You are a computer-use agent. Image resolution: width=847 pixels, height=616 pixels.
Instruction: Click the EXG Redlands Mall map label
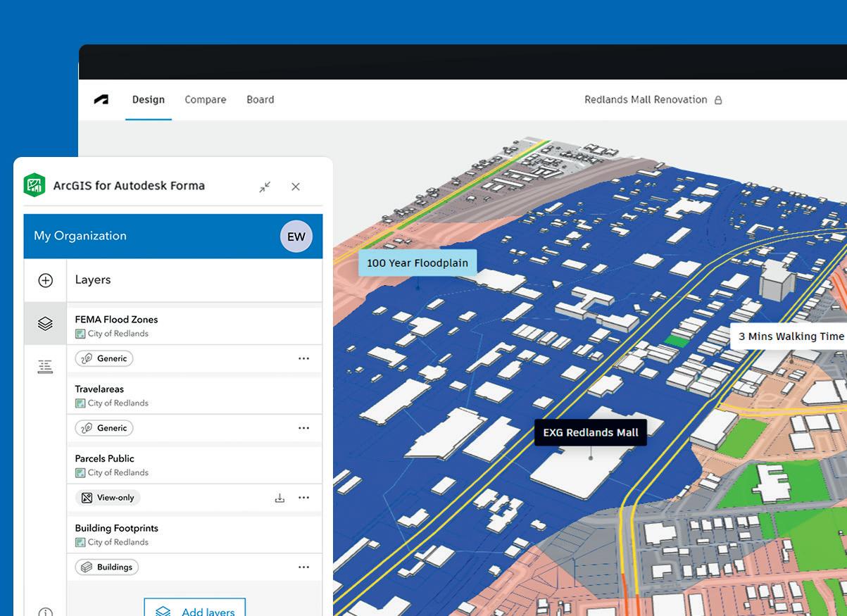click(591, 432)
